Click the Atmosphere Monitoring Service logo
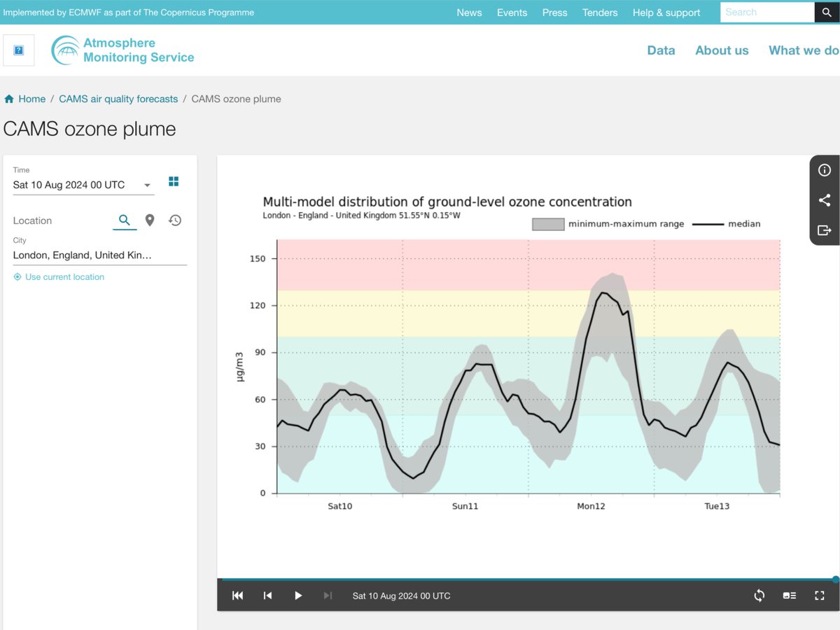Screen dimensions: 840x630 tap(122, 50)
